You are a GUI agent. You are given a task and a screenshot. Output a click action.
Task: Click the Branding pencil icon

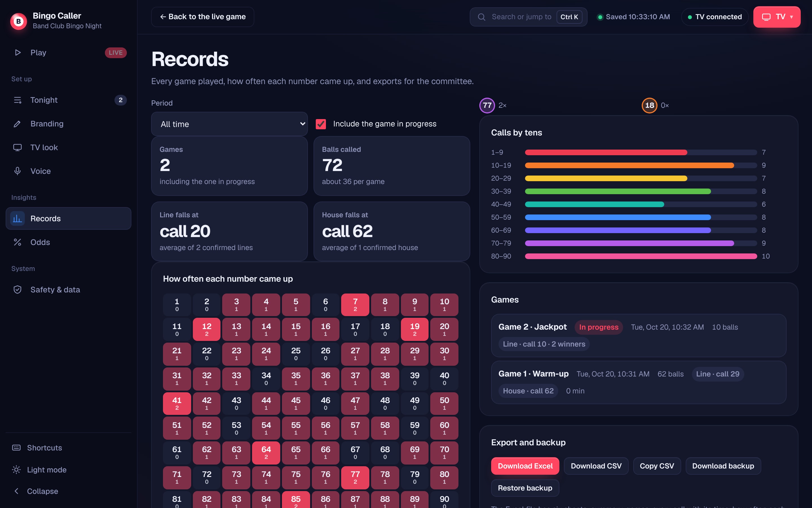point(17,124)
